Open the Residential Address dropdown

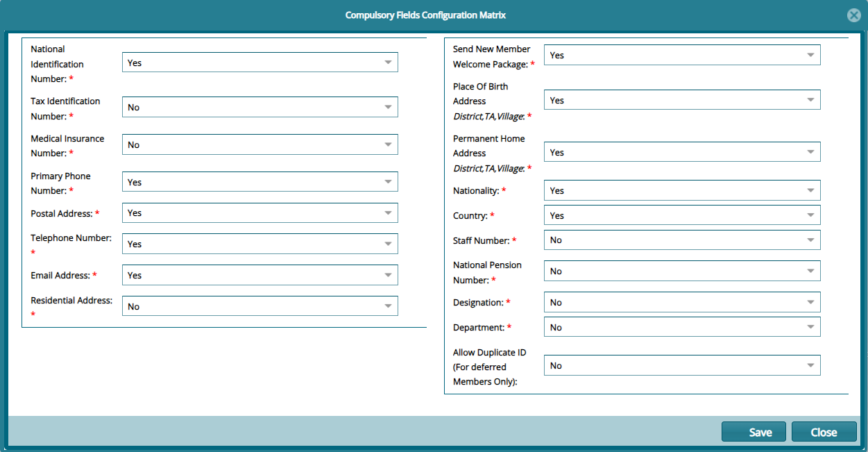coord(387,305)
